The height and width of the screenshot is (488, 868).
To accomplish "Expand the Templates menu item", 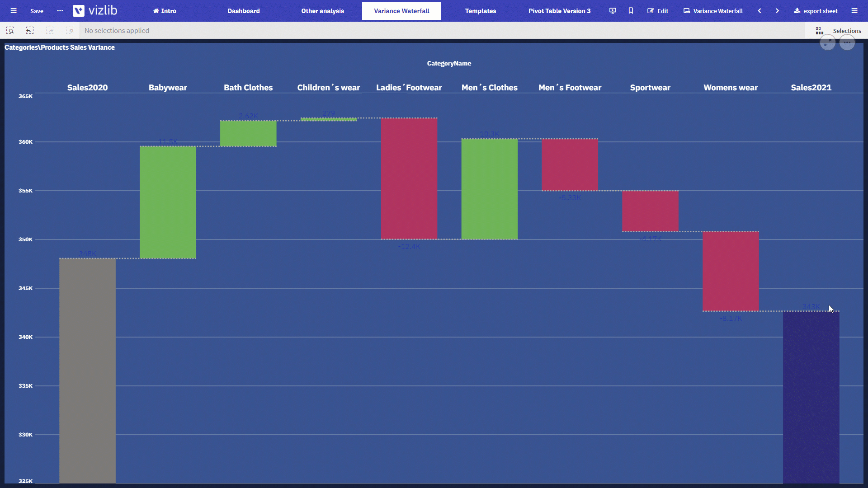I will click(481, 11).
